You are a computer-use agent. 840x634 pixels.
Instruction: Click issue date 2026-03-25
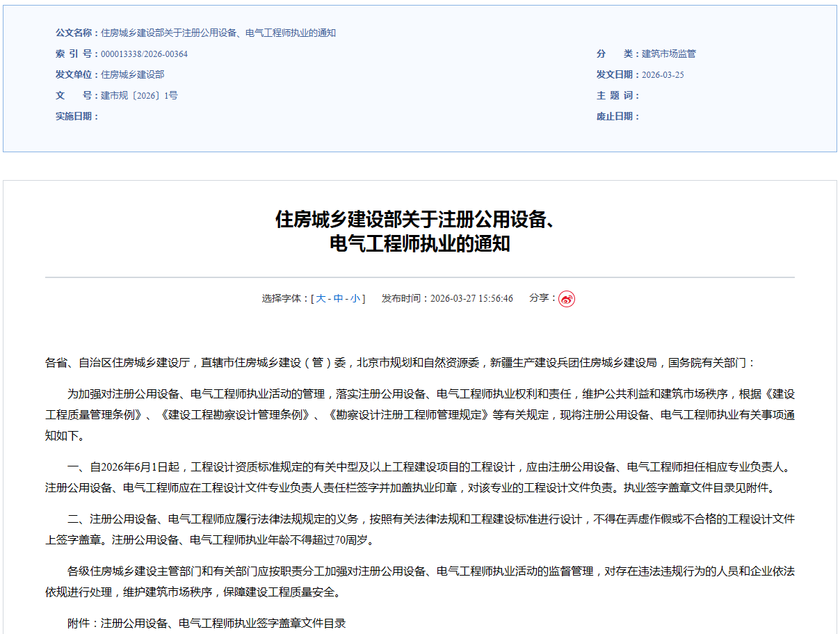coord(663,75)
